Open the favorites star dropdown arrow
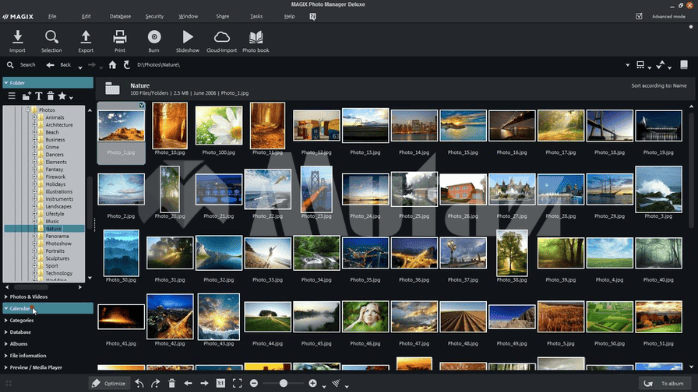Image resolution: width=698 pixels, height=392 pixels. click(71, 97)
